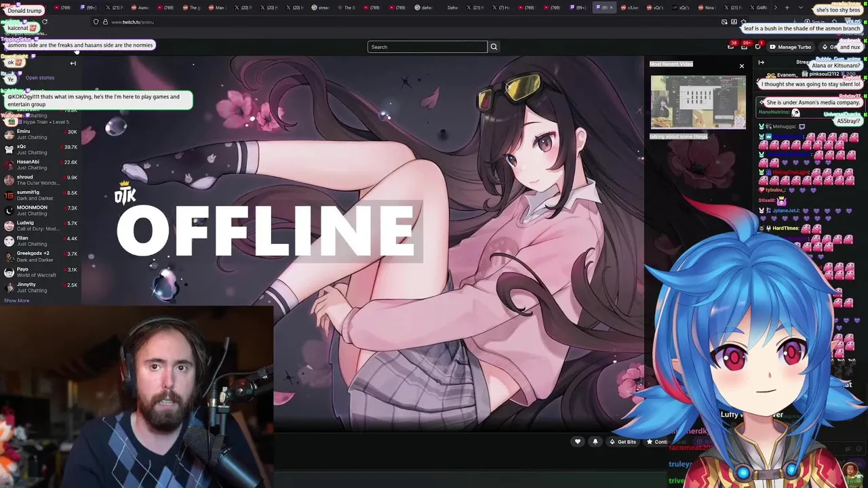Toggle the heart follow button
This screenshot has width=868, height=488.
click(x=578, y=441)
